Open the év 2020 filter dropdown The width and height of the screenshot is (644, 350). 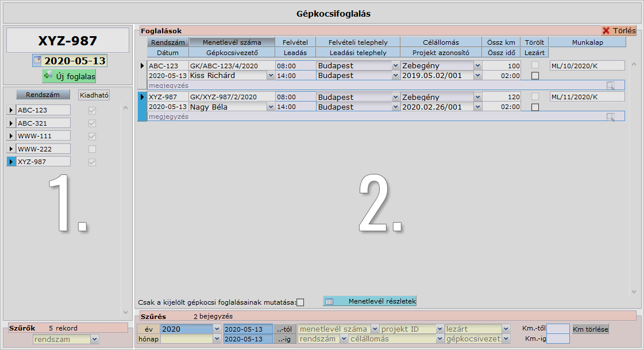(x=217, y=329)
